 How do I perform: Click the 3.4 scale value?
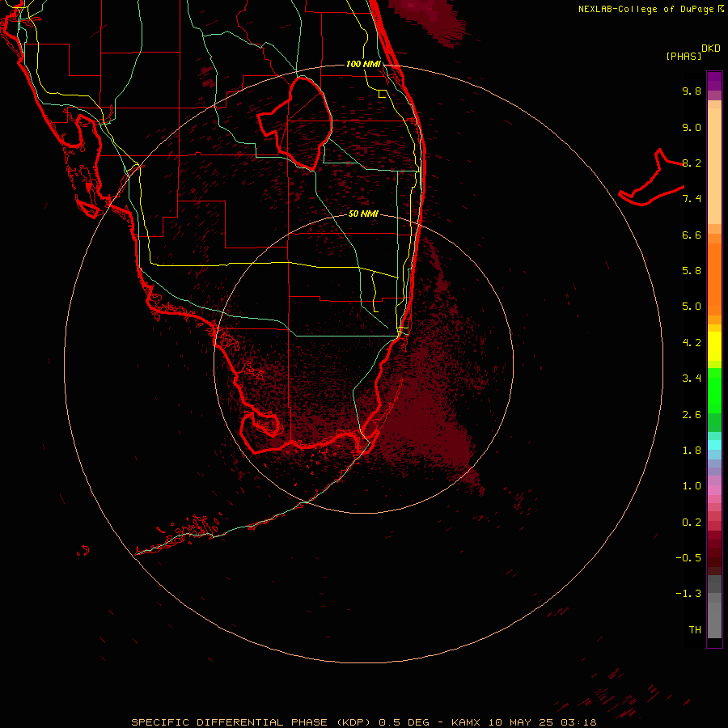692,379
